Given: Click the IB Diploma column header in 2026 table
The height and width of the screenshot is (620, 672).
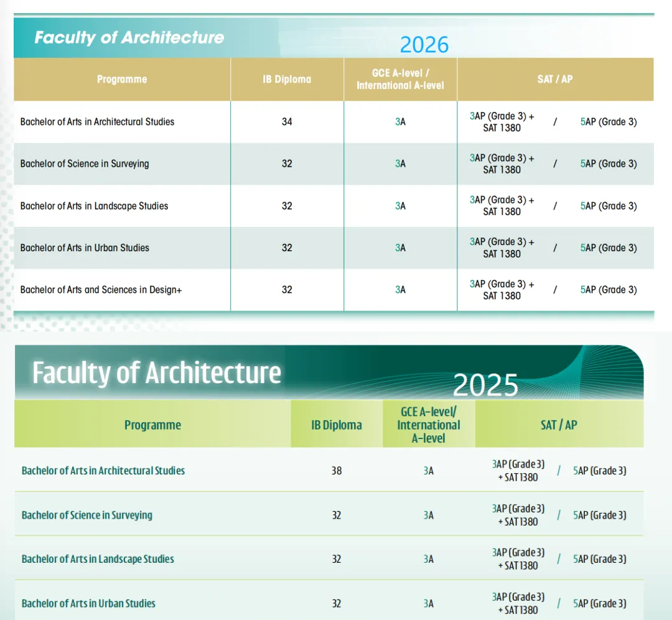Looking at the screenshot, I should pyautogui.click(x=287, y=79).
